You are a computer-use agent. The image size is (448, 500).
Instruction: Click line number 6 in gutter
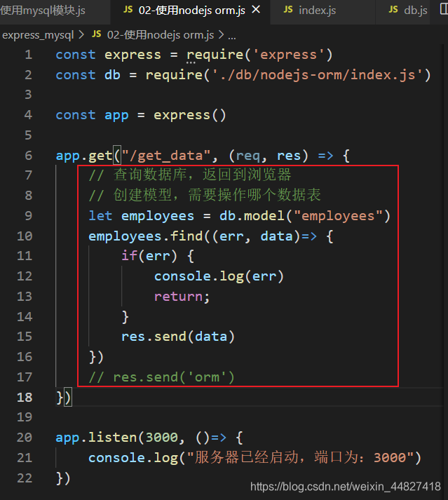[x=28, y=156]
